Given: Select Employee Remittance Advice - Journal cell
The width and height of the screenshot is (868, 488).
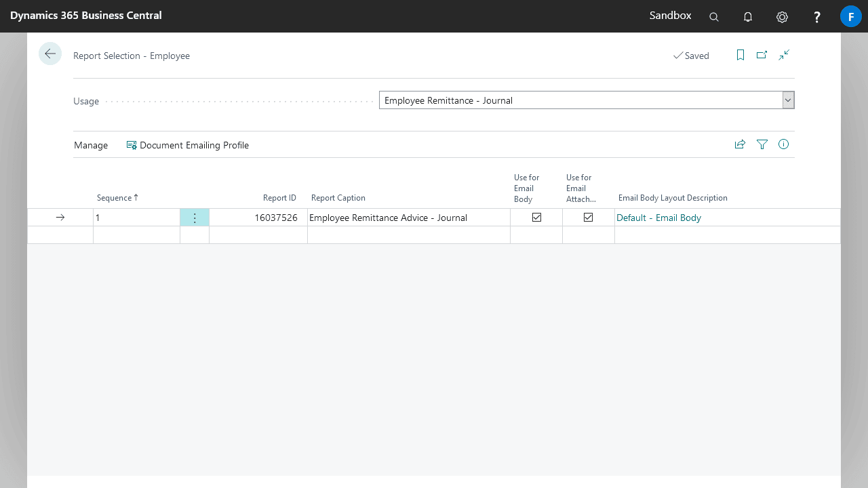Looking at the screenshot, I should pos(409,218).
